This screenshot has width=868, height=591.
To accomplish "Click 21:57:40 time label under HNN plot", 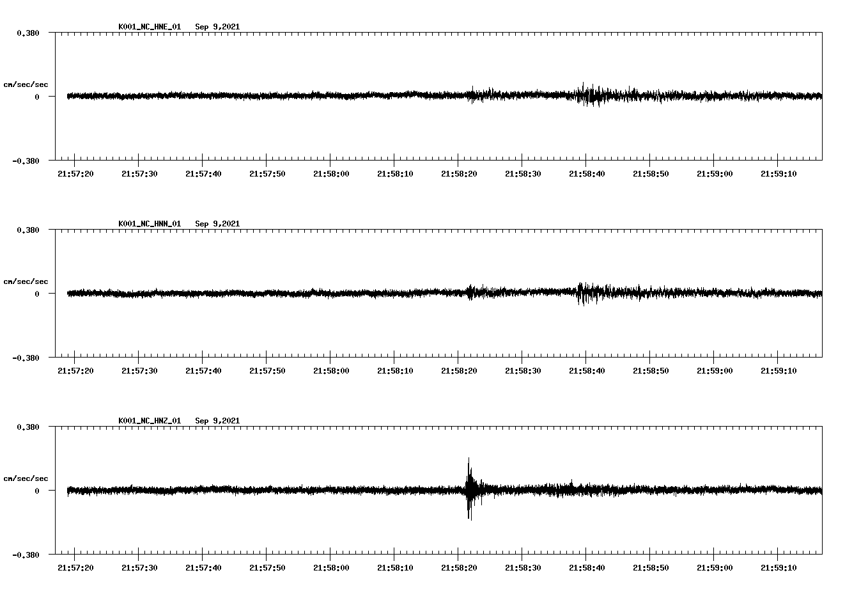I will 203,371.
